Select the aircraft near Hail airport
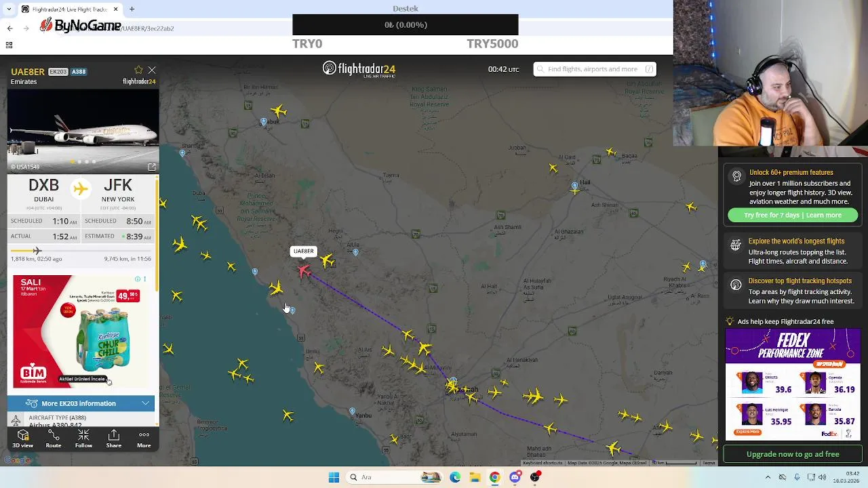The height and width of the screenshot is (488, 868). pyautogui.click(x=576, y=190)
